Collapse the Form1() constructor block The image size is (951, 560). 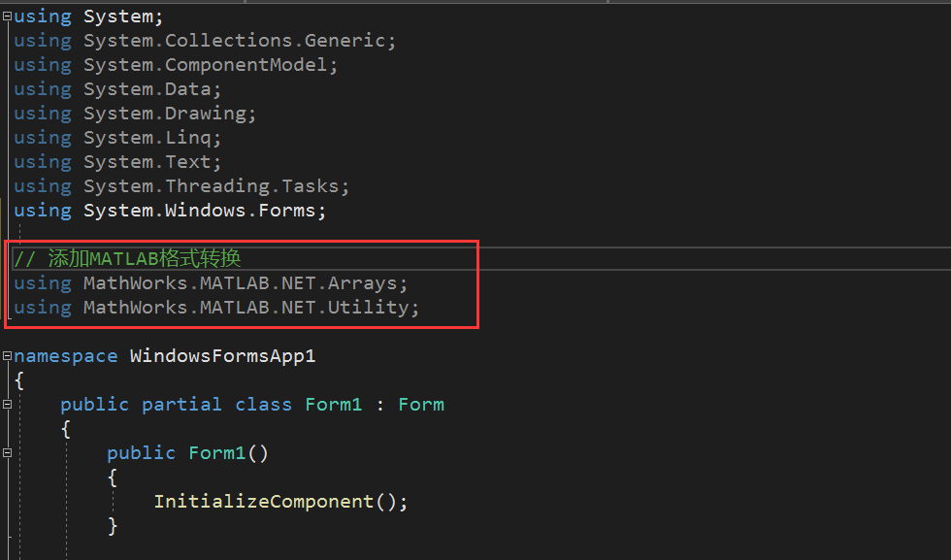point(8,453)
